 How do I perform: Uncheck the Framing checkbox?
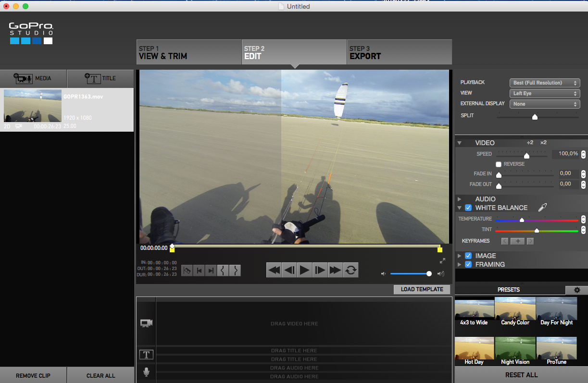click(x=468, y=264)
